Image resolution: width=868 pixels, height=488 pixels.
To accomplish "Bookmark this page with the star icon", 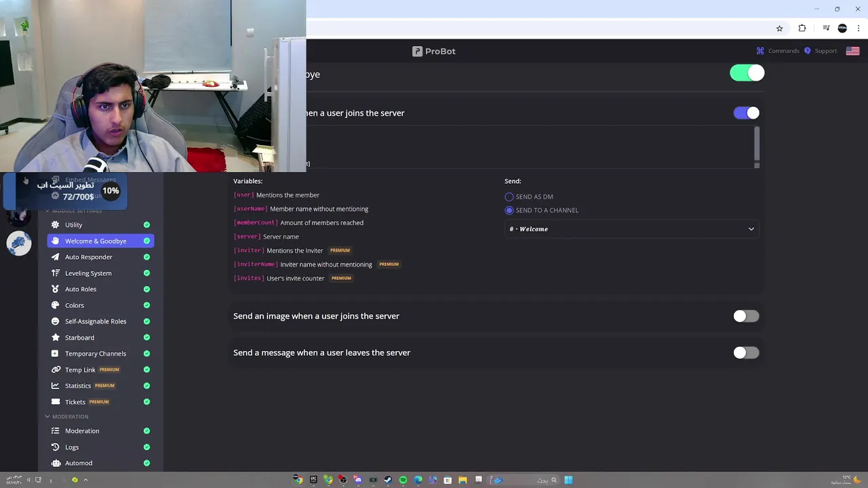I will 779,28.
